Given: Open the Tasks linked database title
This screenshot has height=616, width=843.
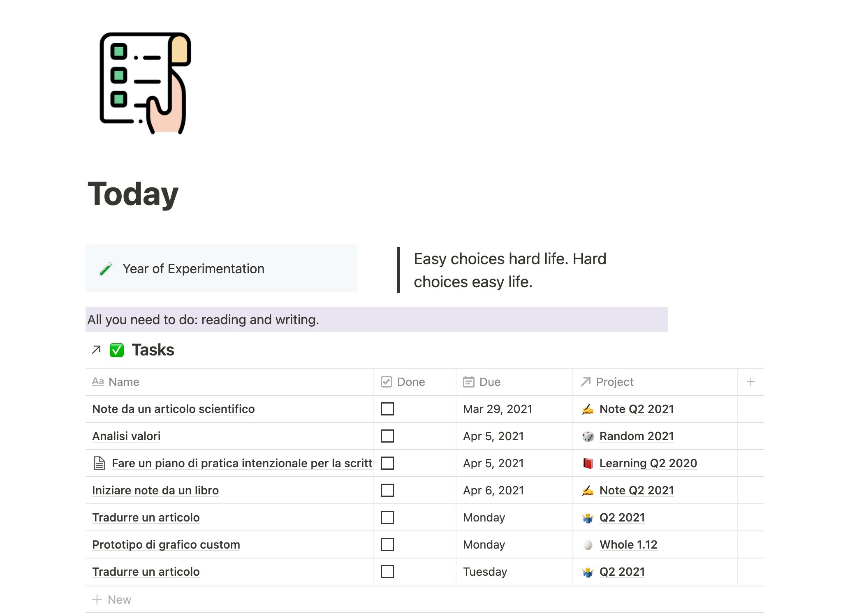Looking at the screenshot, I should pos(153,350).
